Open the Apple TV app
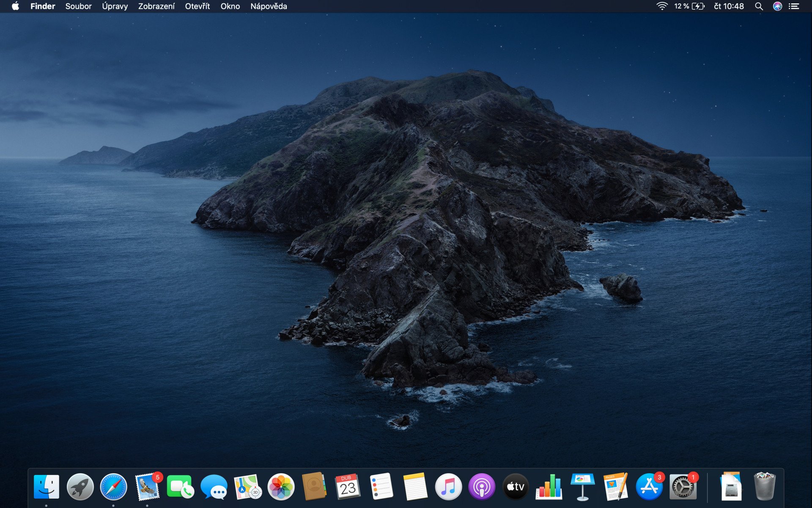 [516, 487]
